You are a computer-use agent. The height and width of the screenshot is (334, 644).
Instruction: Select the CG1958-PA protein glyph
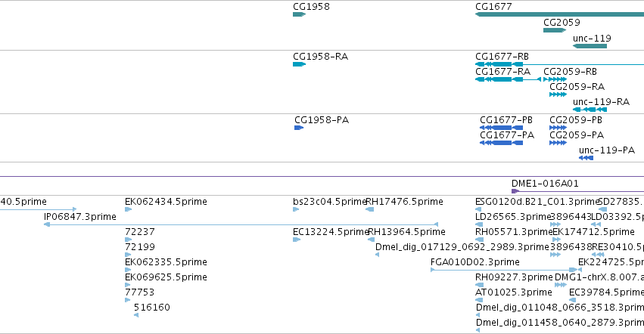coord(299,128)
